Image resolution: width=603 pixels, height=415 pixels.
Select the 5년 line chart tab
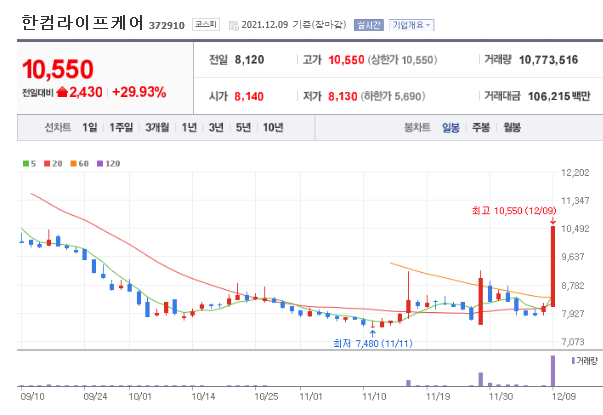point(243,127)
